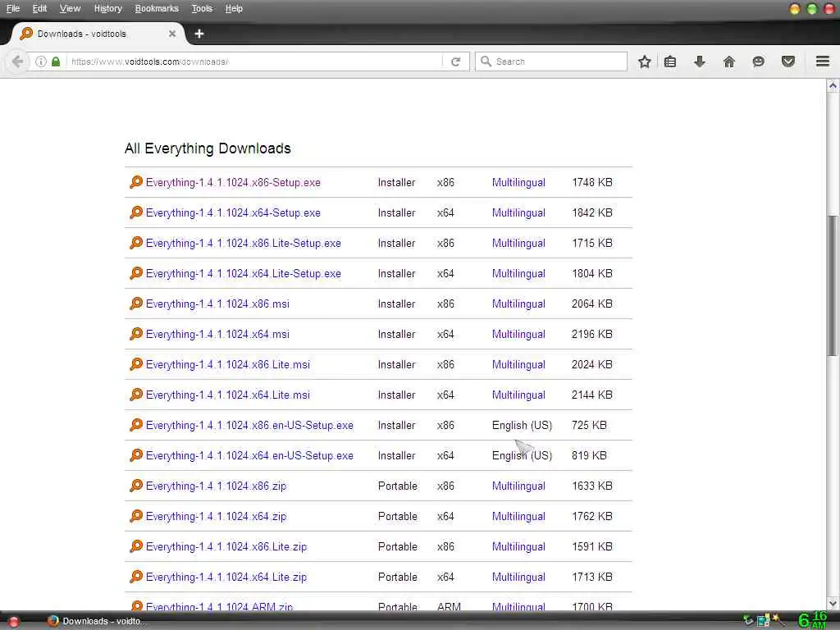Click the network tray icon
Screen dimensions: 840x630
[x=764, y=622]
